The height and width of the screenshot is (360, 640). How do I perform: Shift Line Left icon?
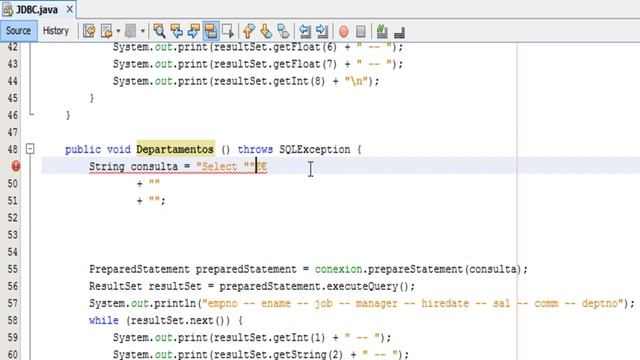click(304, 31)
